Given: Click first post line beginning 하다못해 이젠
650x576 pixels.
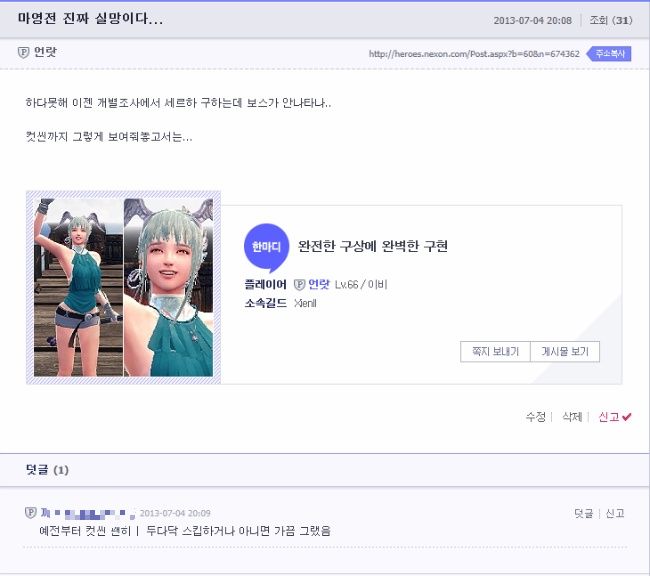Looking at the screenshot, I should point(178,103).
